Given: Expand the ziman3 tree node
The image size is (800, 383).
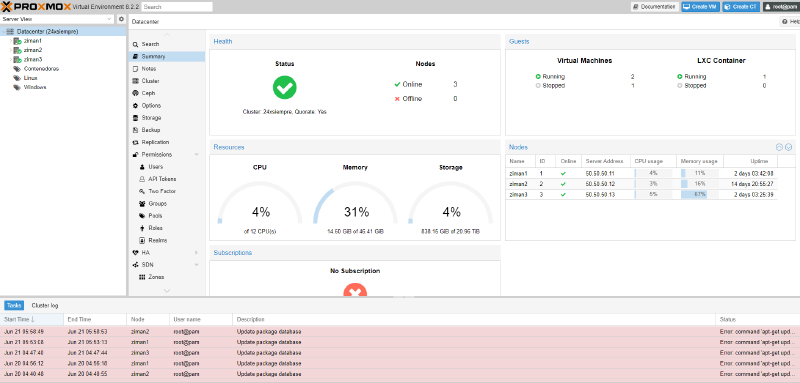Looking at the screenshot, I should pyautogui.click(x=11, y=59).
